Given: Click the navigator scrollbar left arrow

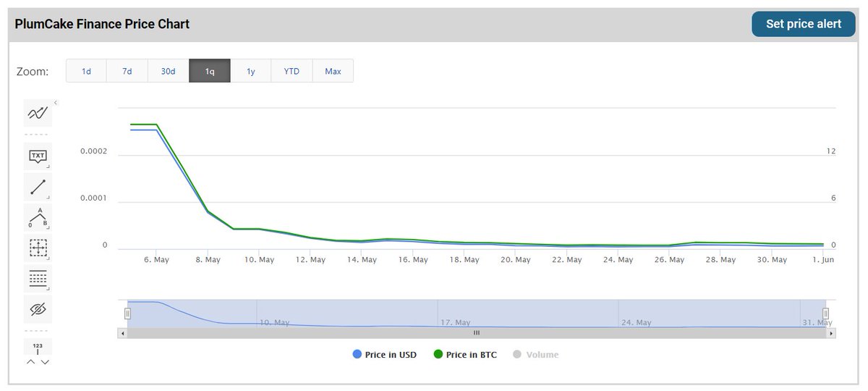Looking at the screenshot, I should pos(122,333).
